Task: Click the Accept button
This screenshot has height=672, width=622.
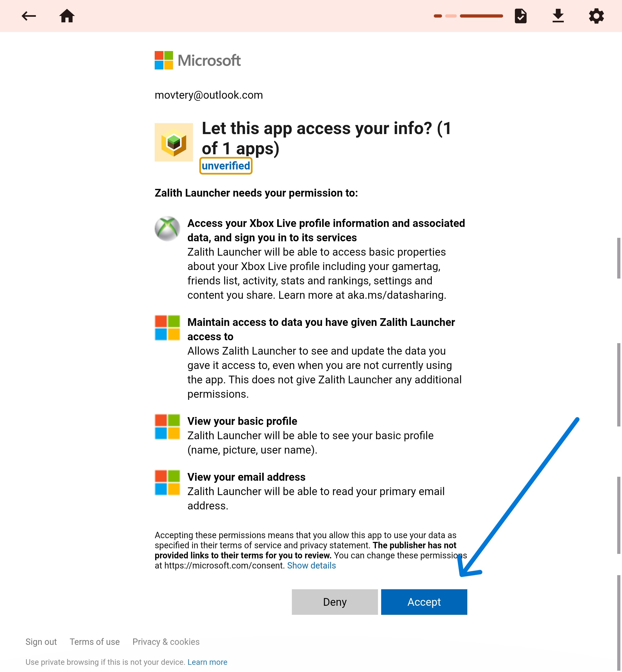Action: tap(424, 602)
